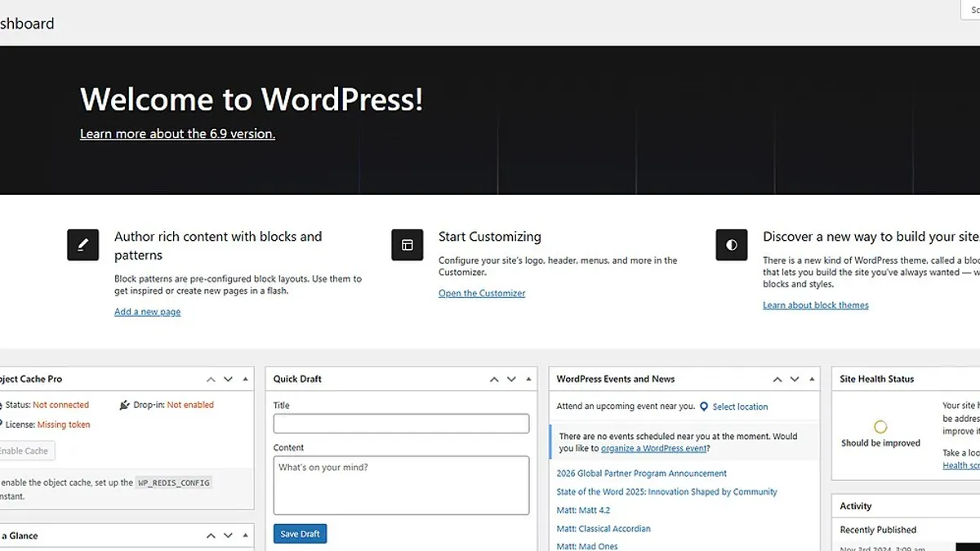Collapse the At a Glance panel
This screenshot has width=980, height=551.
(245, 536)
